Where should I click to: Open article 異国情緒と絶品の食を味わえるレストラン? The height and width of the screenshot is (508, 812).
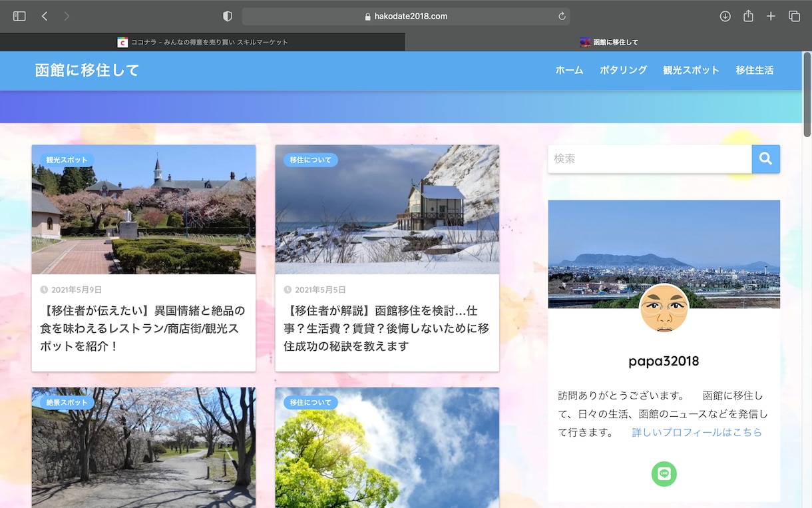(142, 328)
